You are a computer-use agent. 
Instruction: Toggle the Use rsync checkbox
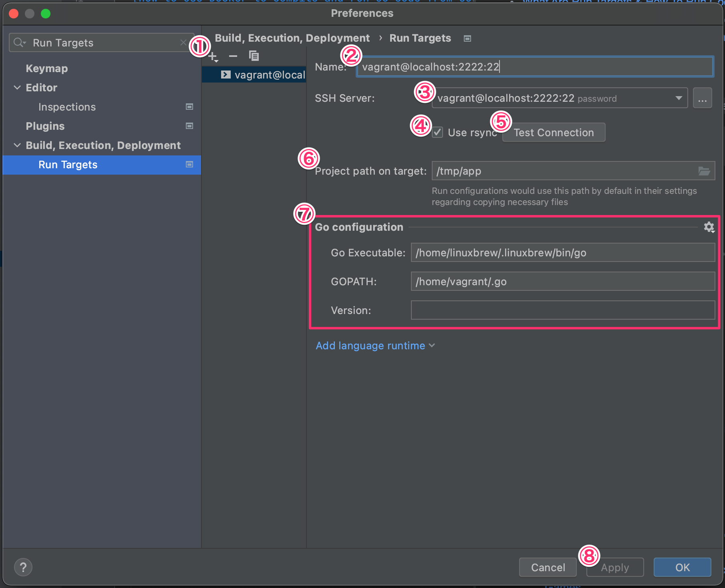437,132
